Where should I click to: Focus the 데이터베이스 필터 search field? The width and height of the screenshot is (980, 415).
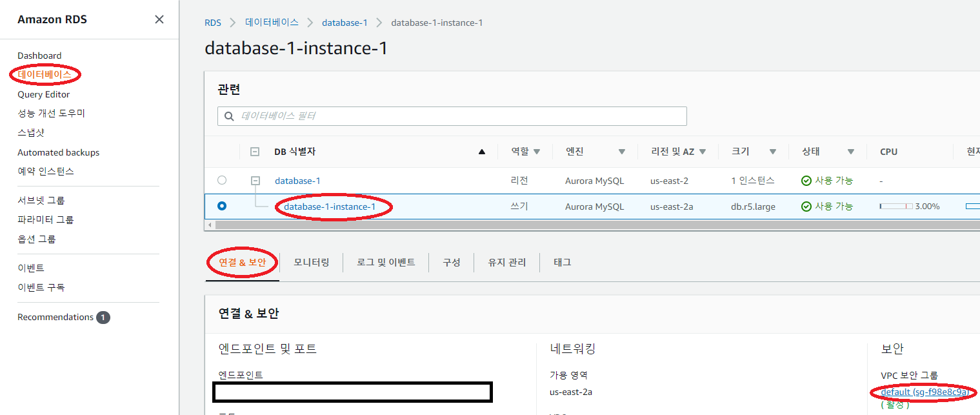(x=452, y=116)
